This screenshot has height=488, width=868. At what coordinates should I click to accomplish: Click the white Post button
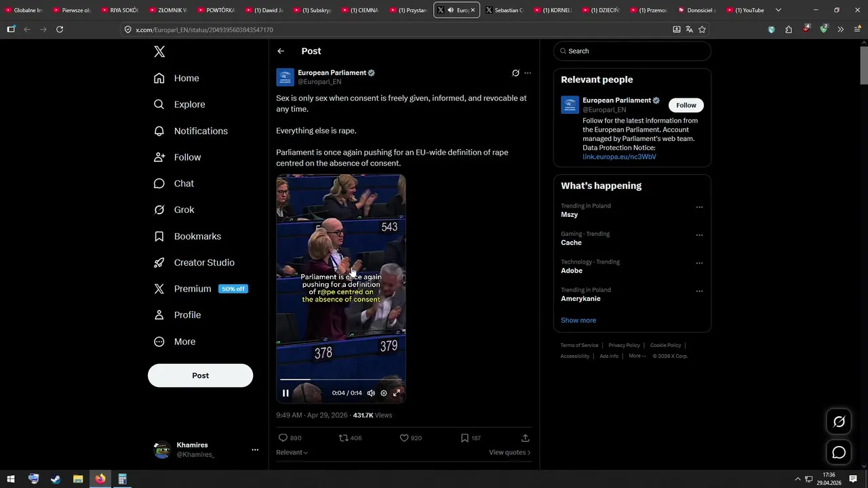[200, 375]
